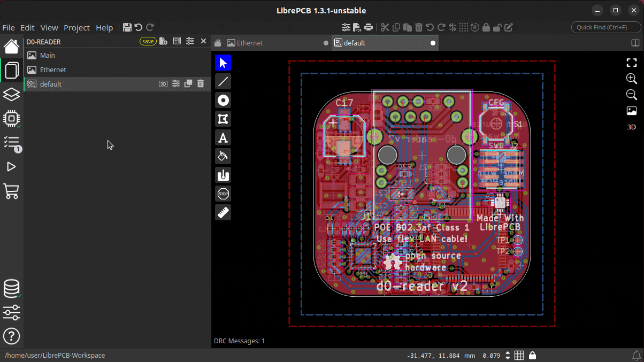The width and height of the screenshot is (644, 362).
Task: Toggle the grid lock in status bar
Action: tap(533, 356)
